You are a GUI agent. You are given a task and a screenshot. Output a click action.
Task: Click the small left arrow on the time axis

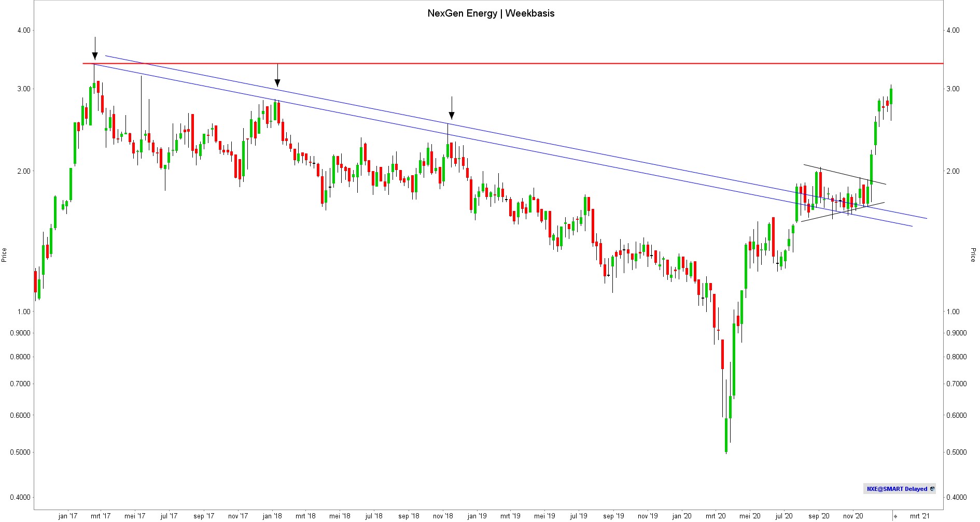click(x=895, y=516)
